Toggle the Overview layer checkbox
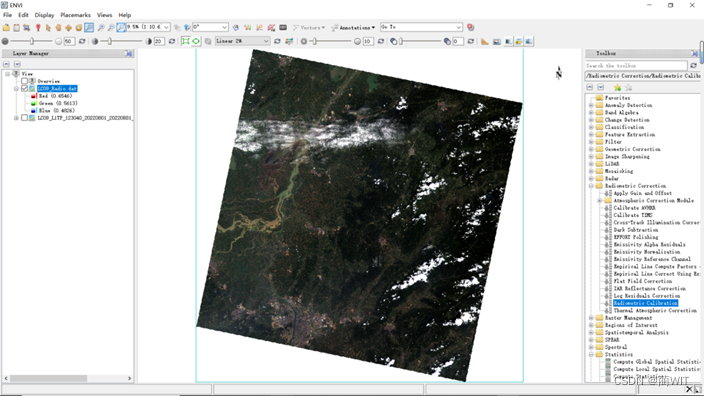This screenshot has width=704, height=396. tap(25, 81)
